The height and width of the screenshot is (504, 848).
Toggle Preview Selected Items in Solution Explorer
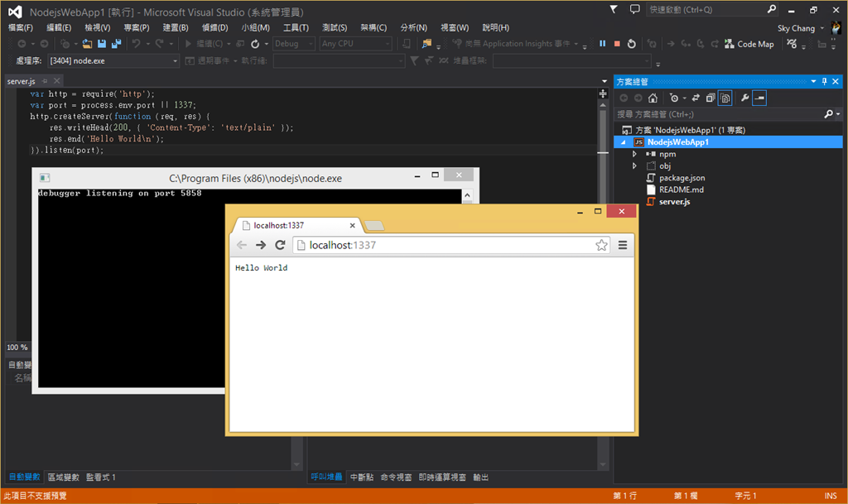pos(759,98)
